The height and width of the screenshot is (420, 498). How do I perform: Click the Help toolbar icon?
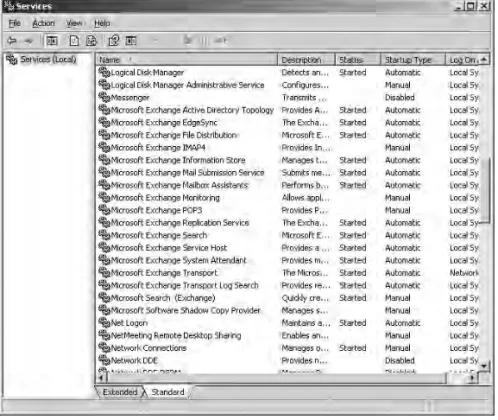[x=114, y=41]
